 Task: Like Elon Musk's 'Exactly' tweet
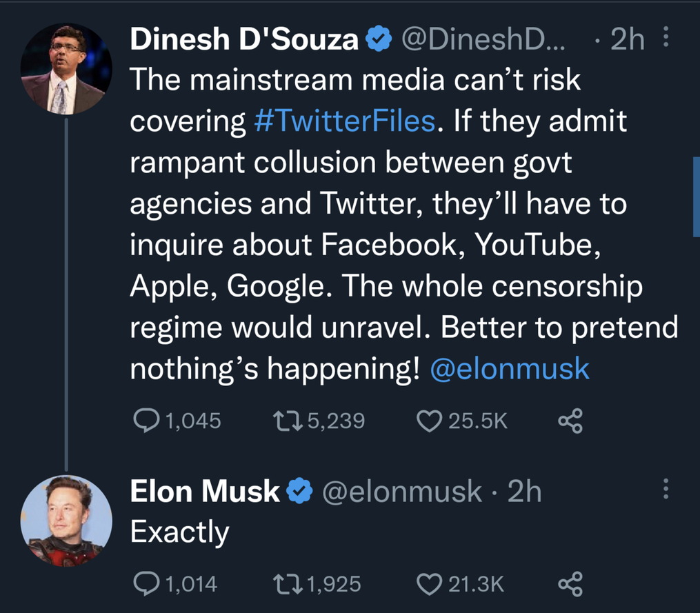coord(429,585)
